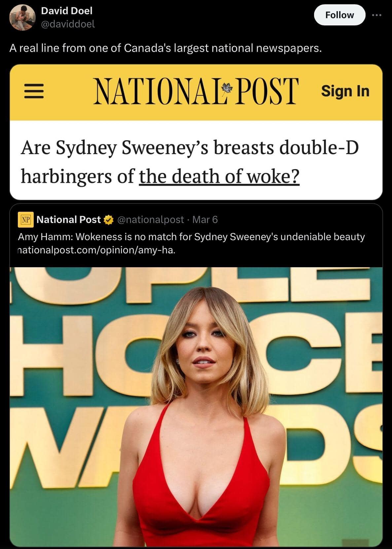Open David Doel's profile avatar
392x549 pixels.
point(22,18)
